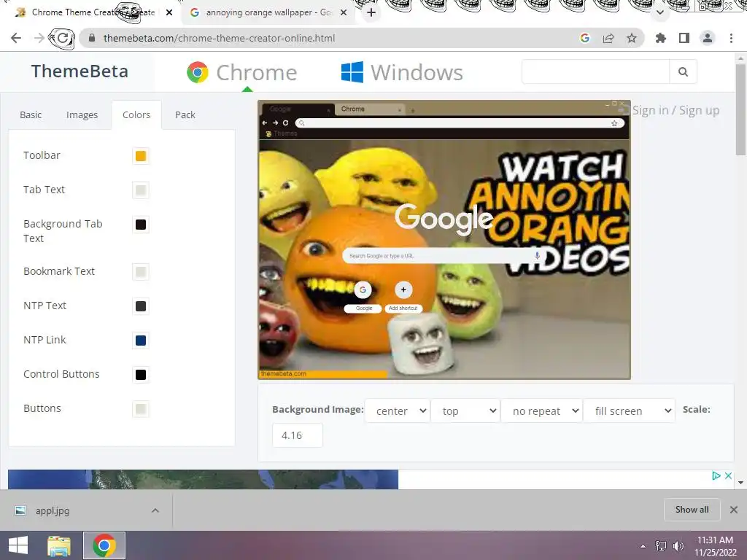Open the tab search chevron
Image resolution: width=747 pixels, height=560 pixels.
(x=659, y=12)
